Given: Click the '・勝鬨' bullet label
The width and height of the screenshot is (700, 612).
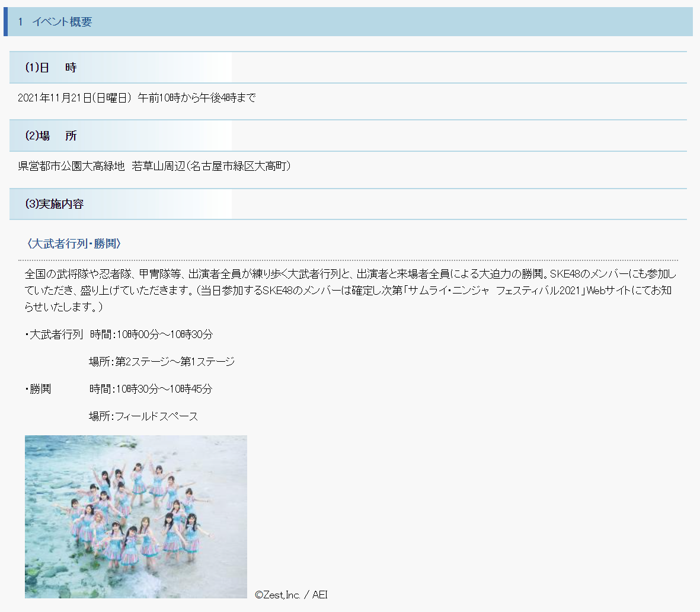Looking at the screenshot, I should coord(38,389).
